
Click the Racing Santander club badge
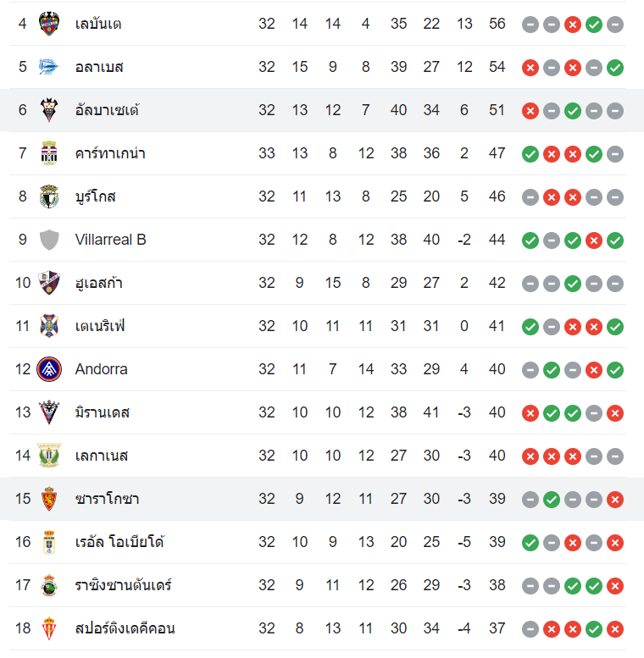pos(49,585)
